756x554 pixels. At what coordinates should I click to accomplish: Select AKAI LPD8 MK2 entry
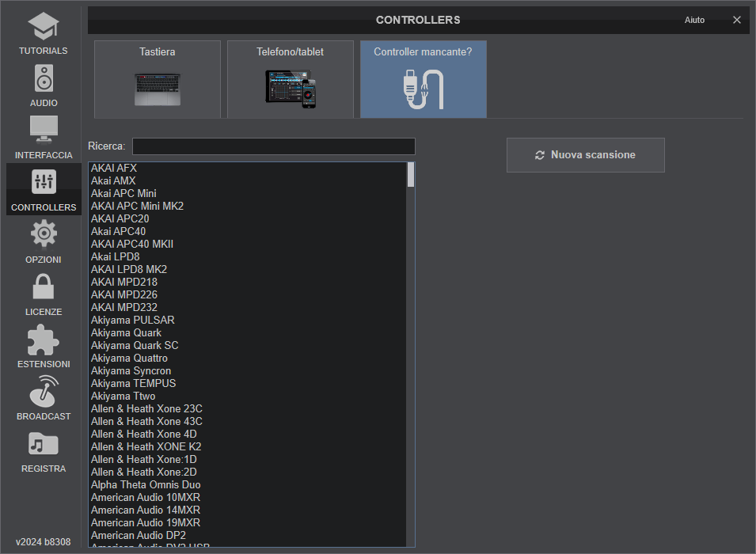click(248, 269)
